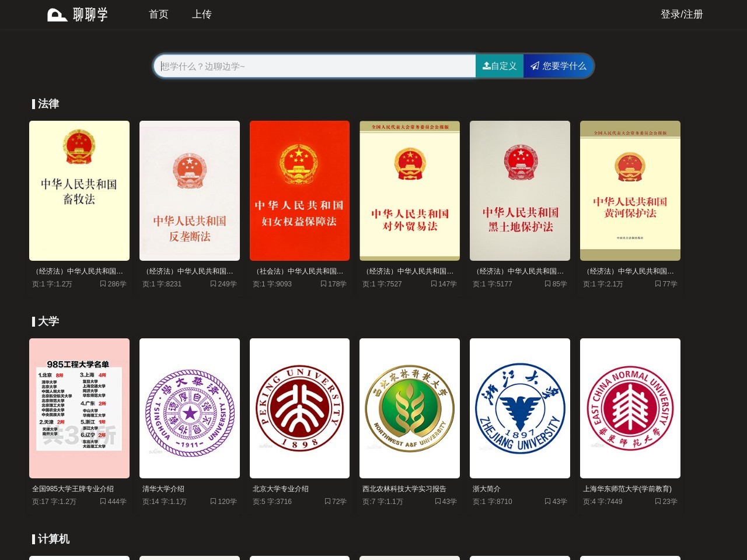
Task: Open the 985工程大学名单 thumbnail
Action: (79, 408)
